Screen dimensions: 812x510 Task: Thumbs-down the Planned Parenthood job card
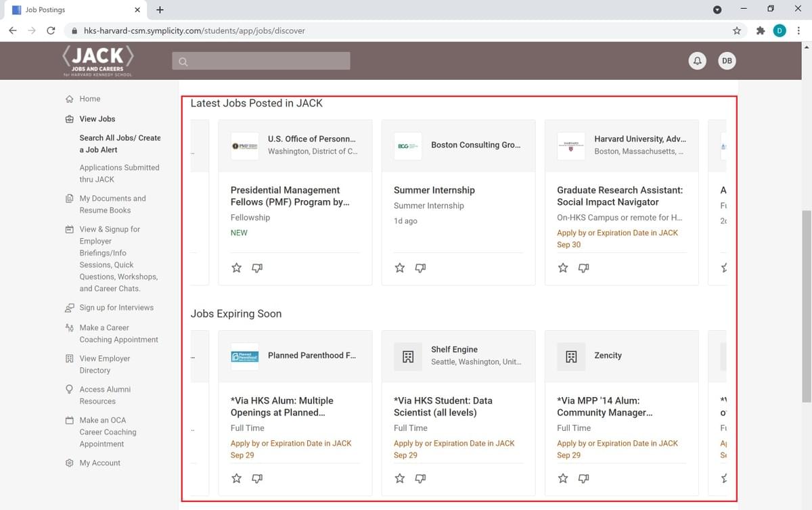coord(257,478)
